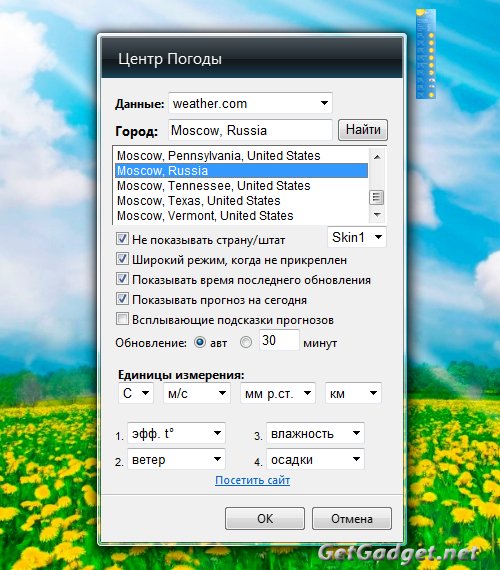Open field 1 dropdown эфф. t°
This screenshot has width=500, height=570.
(x=176, y=433)
